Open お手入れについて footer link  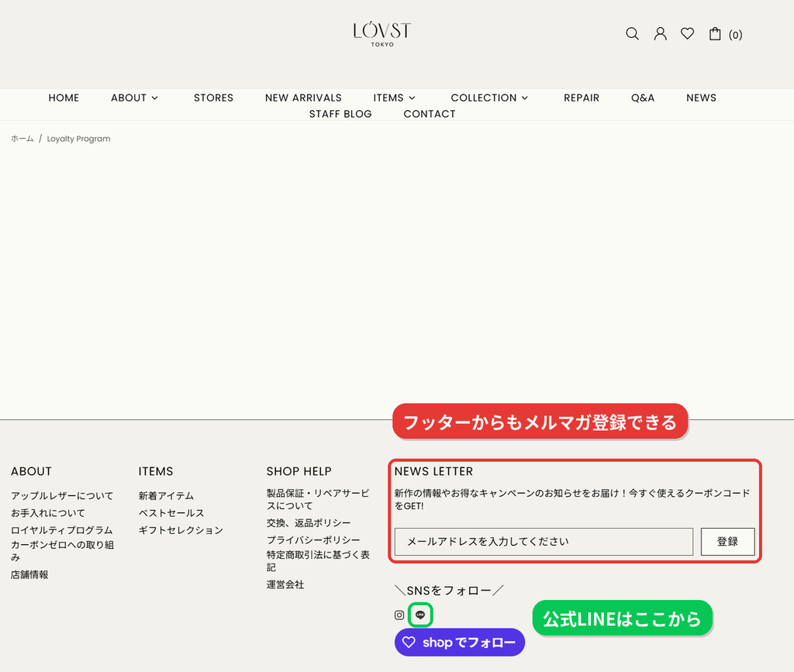point(48,513)
